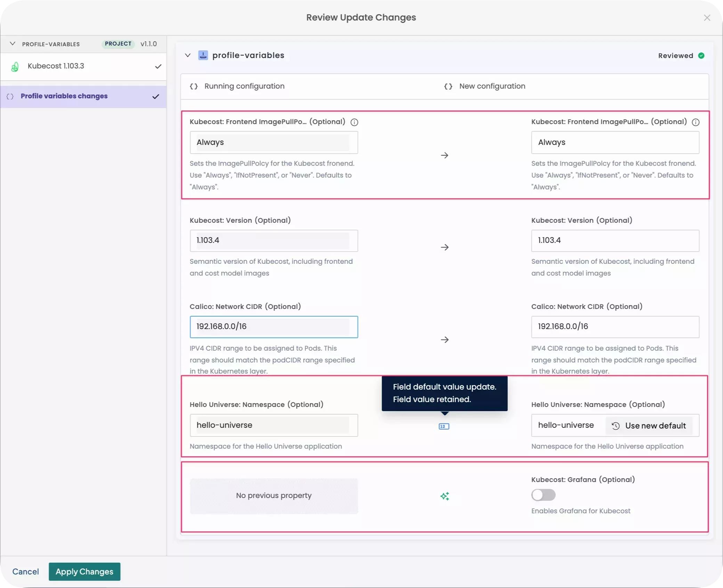Collapse the PROFILE-VARIABLES sidebar section
Image resolution: width=723 pixels, height=588 pixels.
click(x=13, y=44)
